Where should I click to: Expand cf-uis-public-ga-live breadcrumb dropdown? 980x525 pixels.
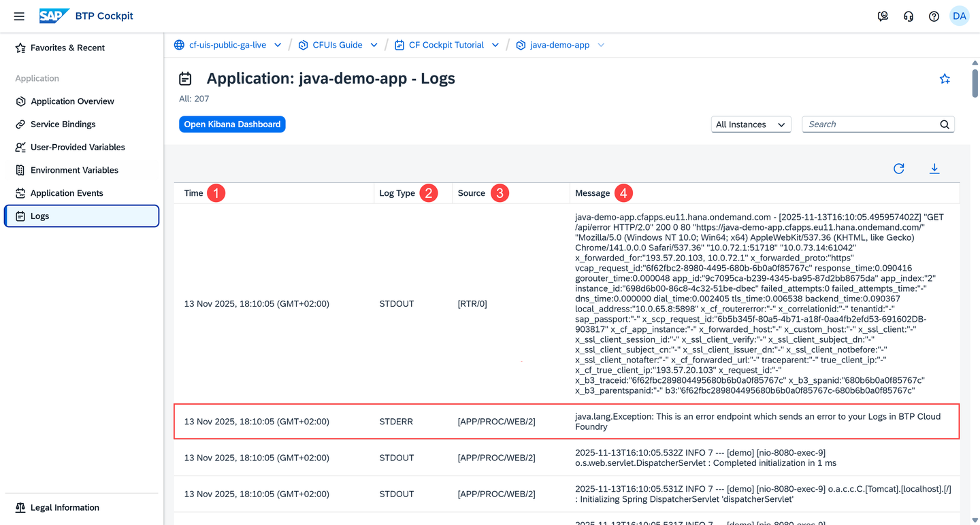pos(278,45)
